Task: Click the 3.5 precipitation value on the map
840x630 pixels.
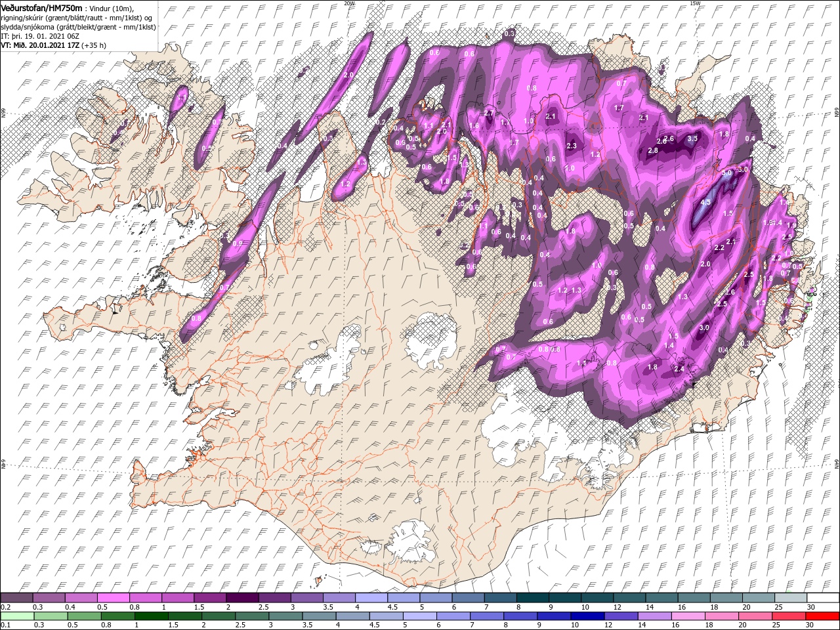Action: pos(692,138)
